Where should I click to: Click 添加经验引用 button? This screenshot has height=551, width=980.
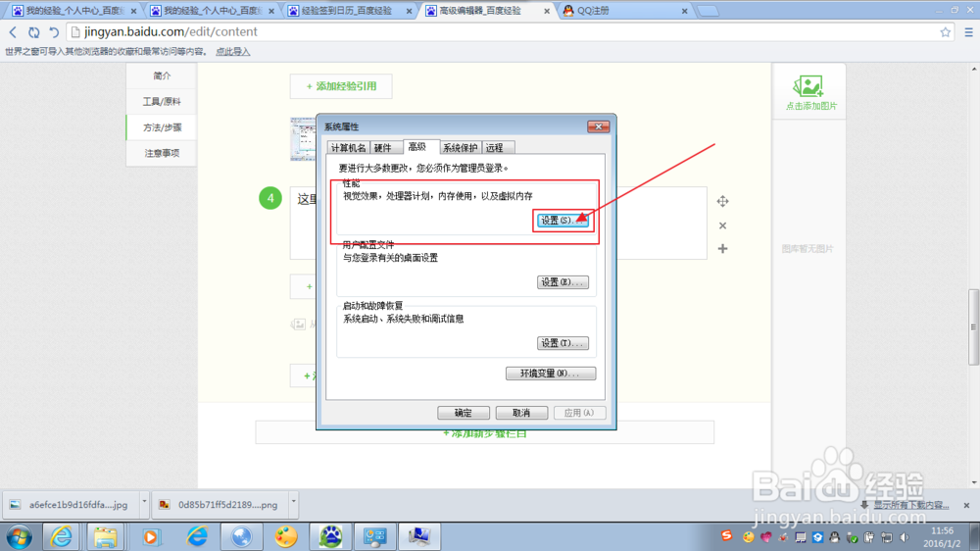coord(341,86)
